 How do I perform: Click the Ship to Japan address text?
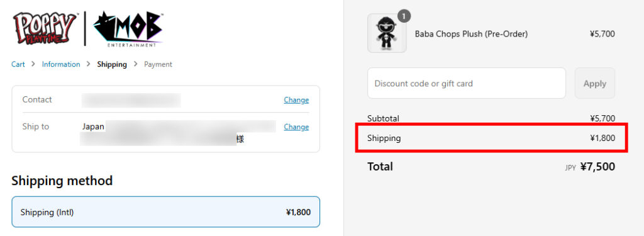(93, 126)
